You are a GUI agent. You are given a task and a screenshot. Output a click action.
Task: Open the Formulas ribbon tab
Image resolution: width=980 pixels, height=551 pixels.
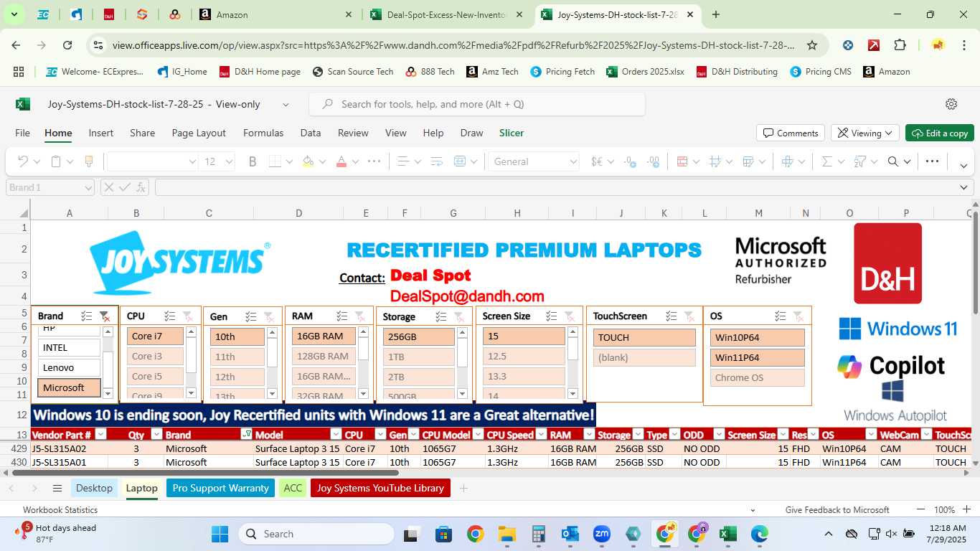(263, 133)
